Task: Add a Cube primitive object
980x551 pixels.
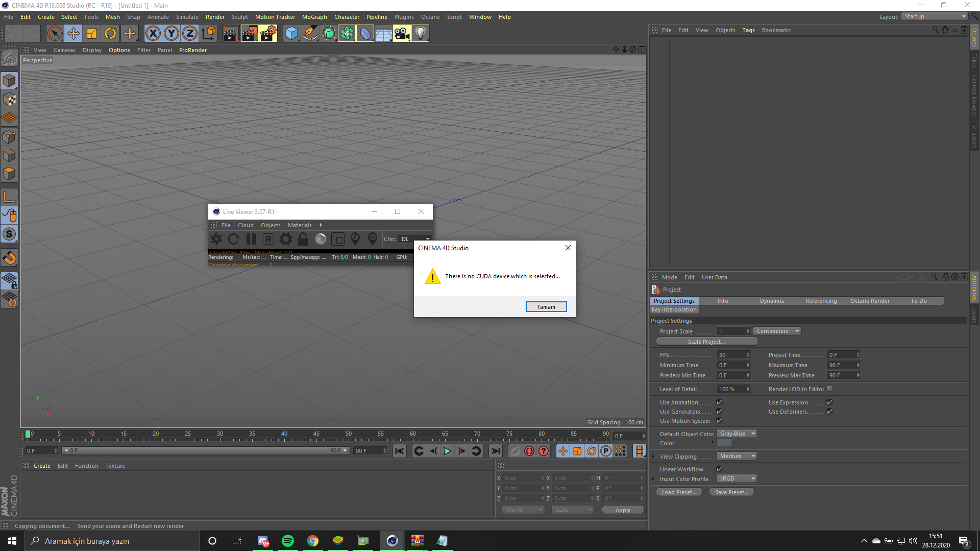Action: tap(291, 34)
